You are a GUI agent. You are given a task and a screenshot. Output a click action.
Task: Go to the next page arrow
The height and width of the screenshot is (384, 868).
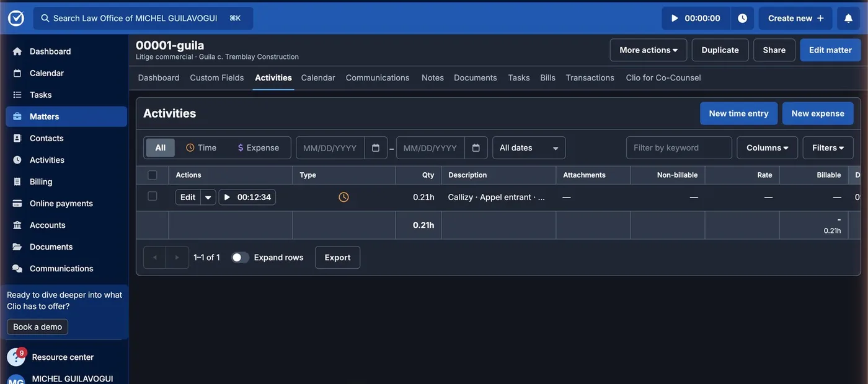(177, 258)
